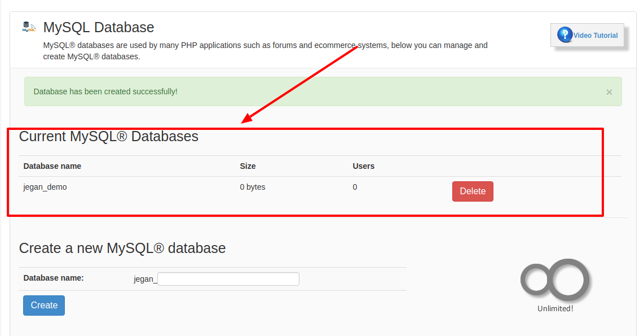Screen dimensions: 644x336
Task: Click the success message text
Action: click(105, 91)
